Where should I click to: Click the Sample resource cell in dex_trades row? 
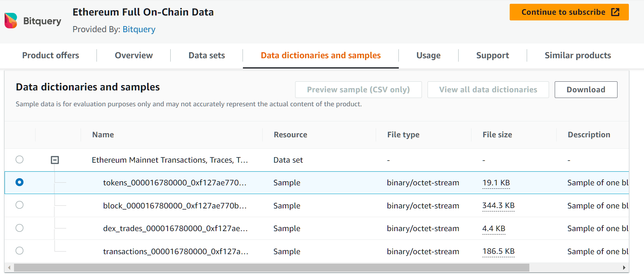pyautogui.click(x=287, y=228)
